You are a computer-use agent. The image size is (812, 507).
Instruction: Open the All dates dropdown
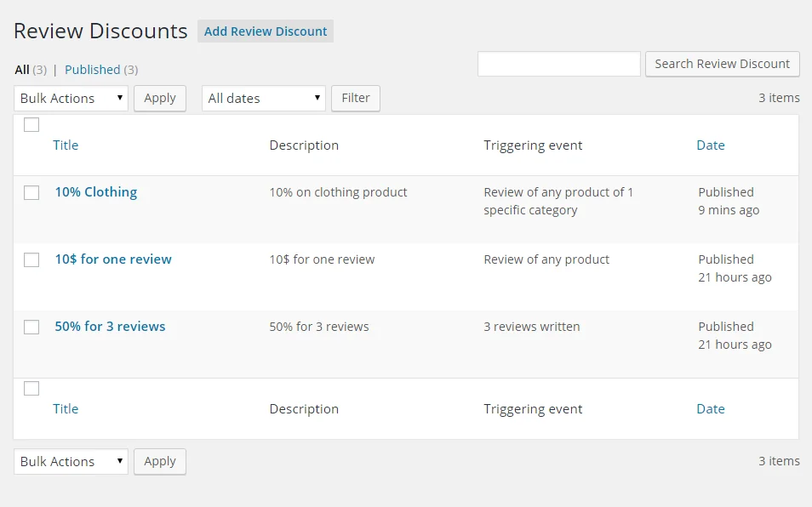pyautogui.click(x=263, y=98)
